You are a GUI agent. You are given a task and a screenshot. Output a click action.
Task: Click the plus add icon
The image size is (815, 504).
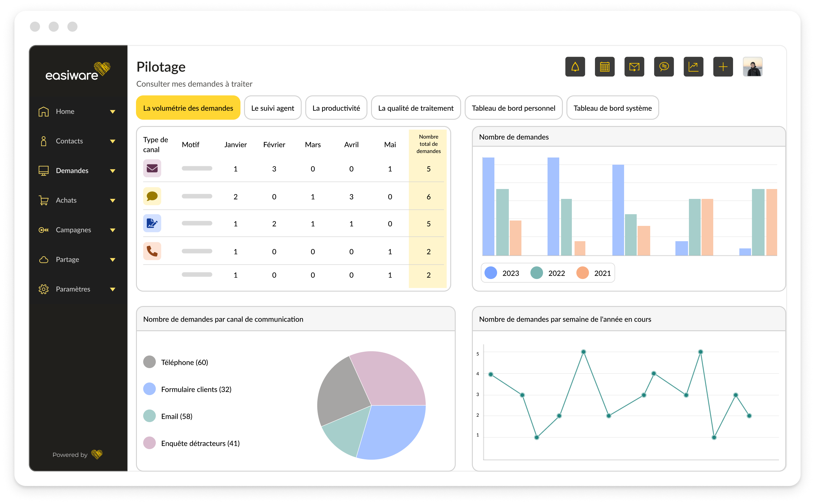(723, 67)
